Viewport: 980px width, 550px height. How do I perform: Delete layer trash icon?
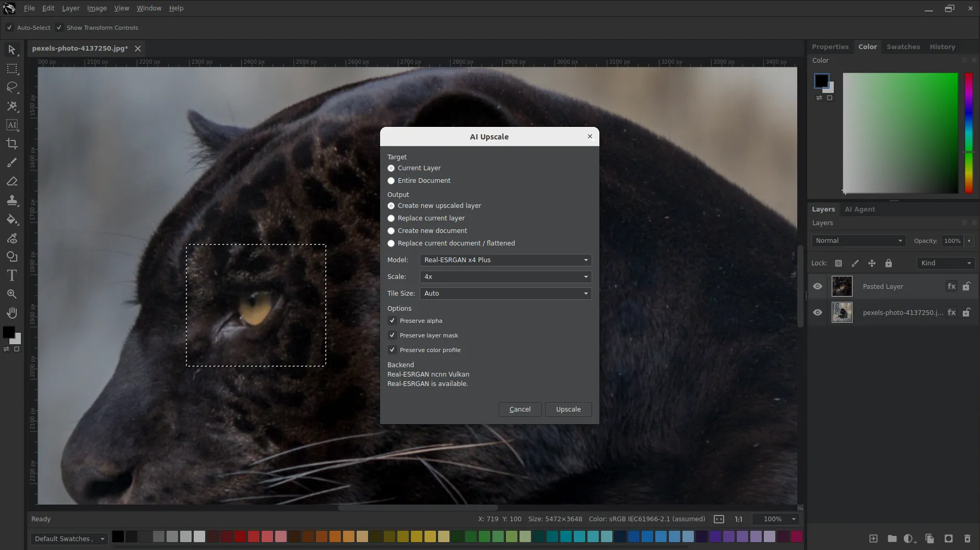pyautogui.click(x=967, y=539)
